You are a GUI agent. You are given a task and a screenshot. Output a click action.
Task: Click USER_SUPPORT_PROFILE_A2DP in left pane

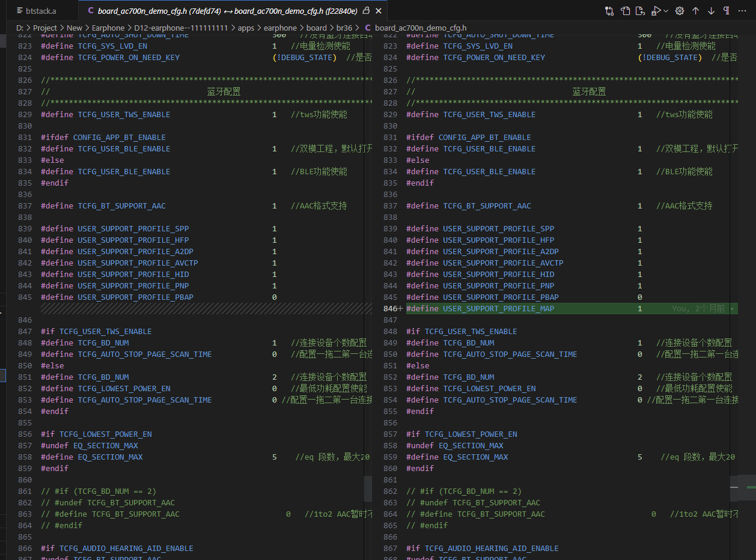pyautogui.click(x=135, y=251)
